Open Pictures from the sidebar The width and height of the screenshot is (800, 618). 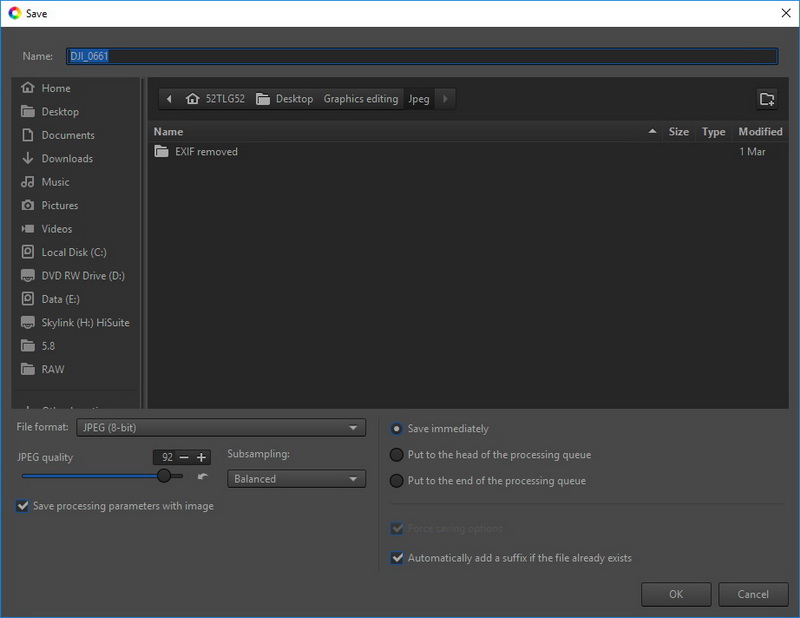59,205
